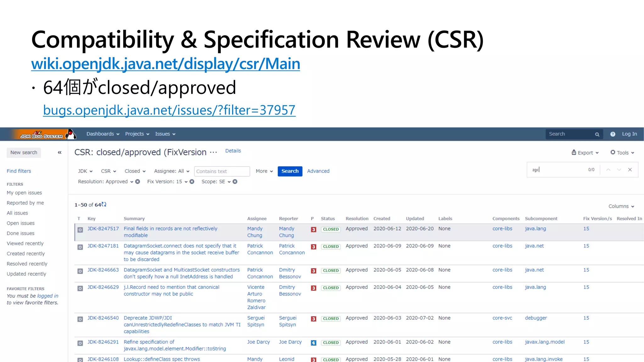Remove the Scope: SE criterion
The image size is (644, 362).
pyautogui.click(x=235, y=182)
